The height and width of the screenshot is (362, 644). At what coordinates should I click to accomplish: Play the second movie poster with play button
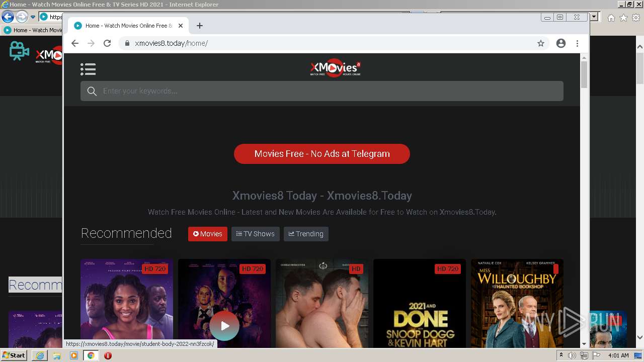(x=224, y=326)
